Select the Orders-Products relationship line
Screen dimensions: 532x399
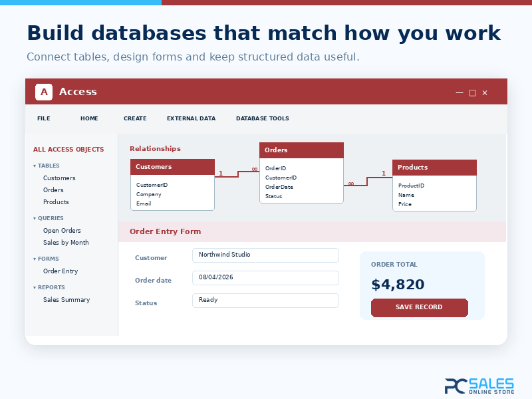(368, 181)
